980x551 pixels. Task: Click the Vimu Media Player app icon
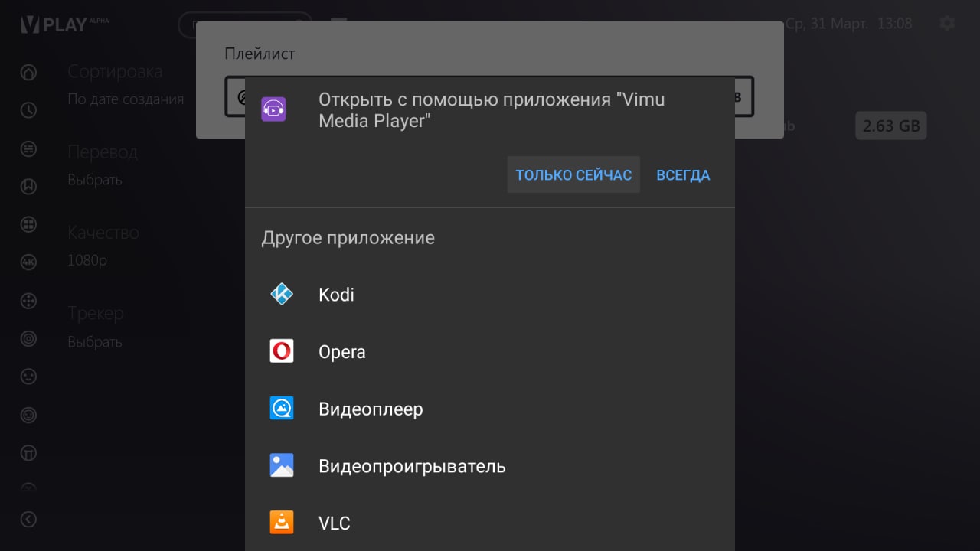pyautogui.click(x=273, y=109)
